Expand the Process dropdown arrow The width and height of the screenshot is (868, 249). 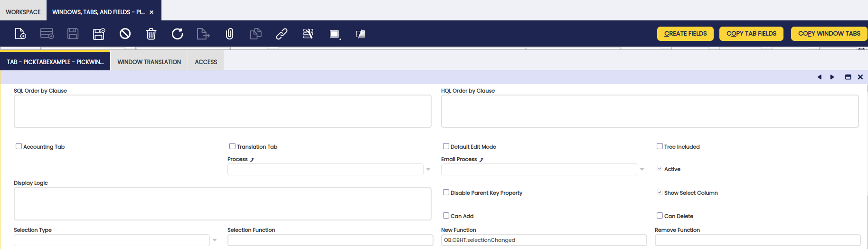pos(428,170)
